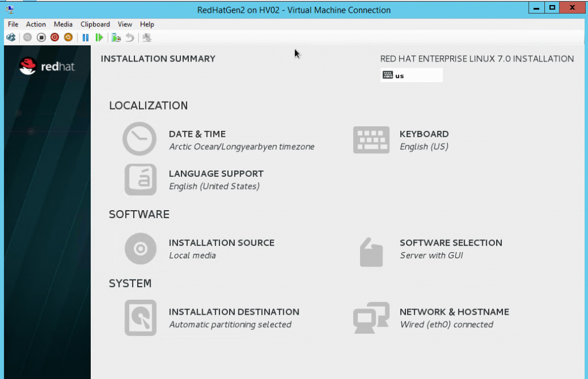
Task: Open the View menu
Action: coord(125,24)
